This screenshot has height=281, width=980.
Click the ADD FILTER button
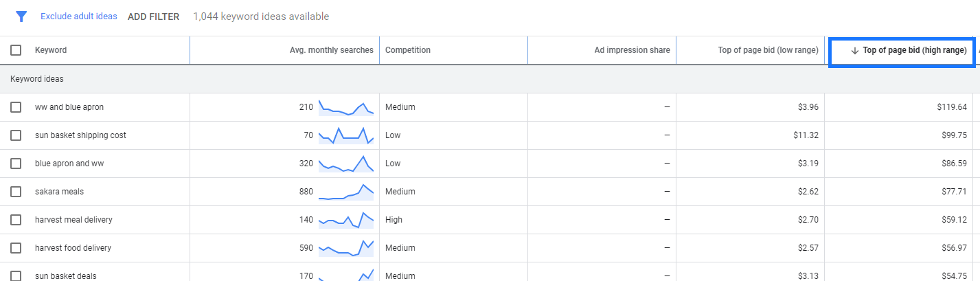click(153, 16)
